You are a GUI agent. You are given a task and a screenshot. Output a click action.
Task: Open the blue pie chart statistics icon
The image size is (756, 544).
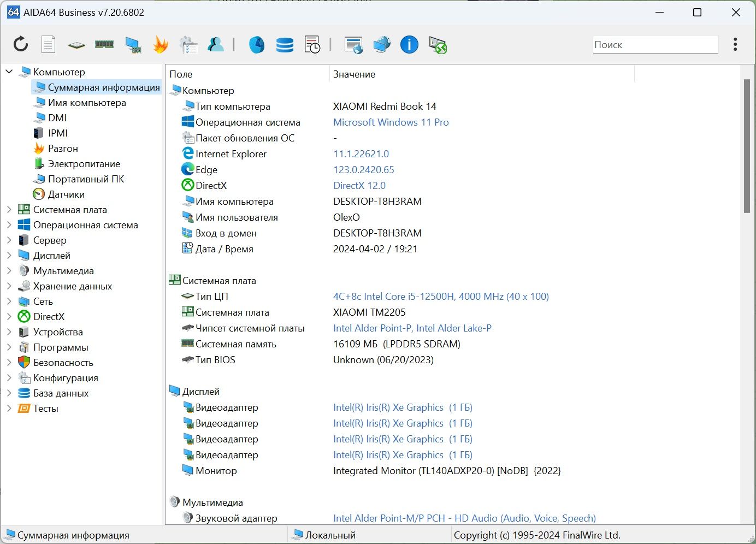pos(257,45)
